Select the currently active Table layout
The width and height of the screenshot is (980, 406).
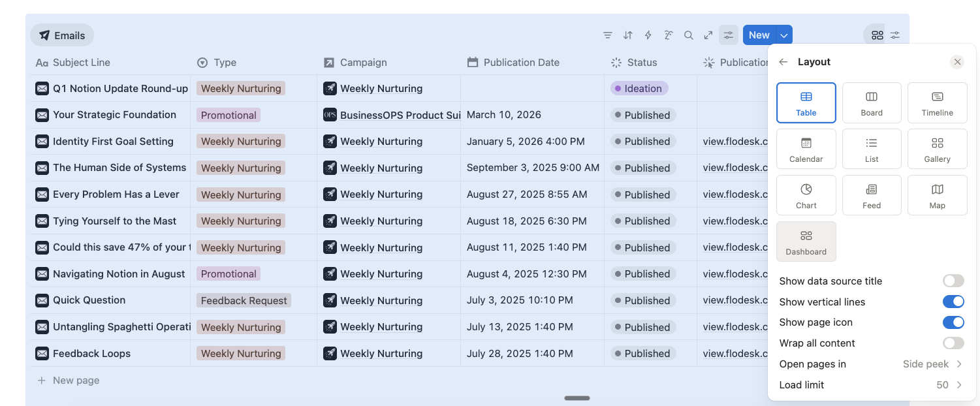[806, 102]
